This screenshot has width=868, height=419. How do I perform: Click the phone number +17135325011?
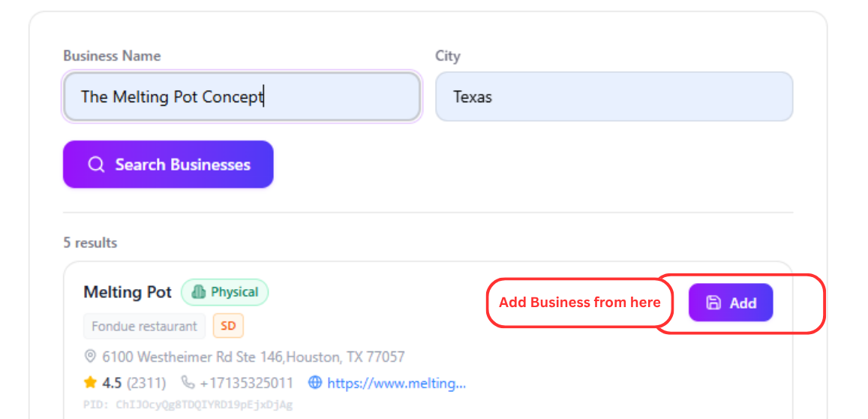[247, 383]
